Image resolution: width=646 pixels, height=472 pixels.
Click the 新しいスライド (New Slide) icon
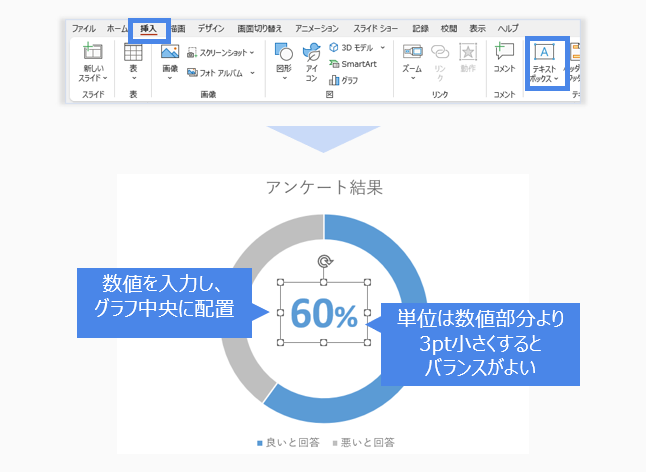(93, 54)
